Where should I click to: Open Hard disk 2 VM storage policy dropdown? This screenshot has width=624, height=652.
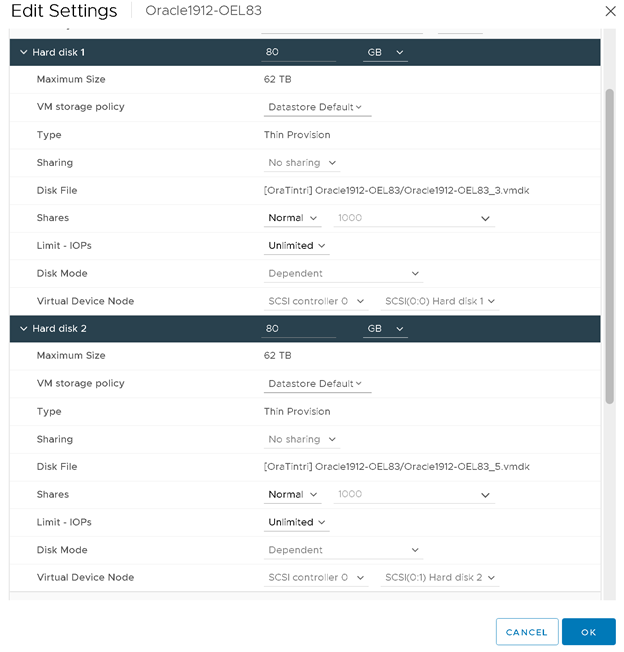click(x=316, y=384)
